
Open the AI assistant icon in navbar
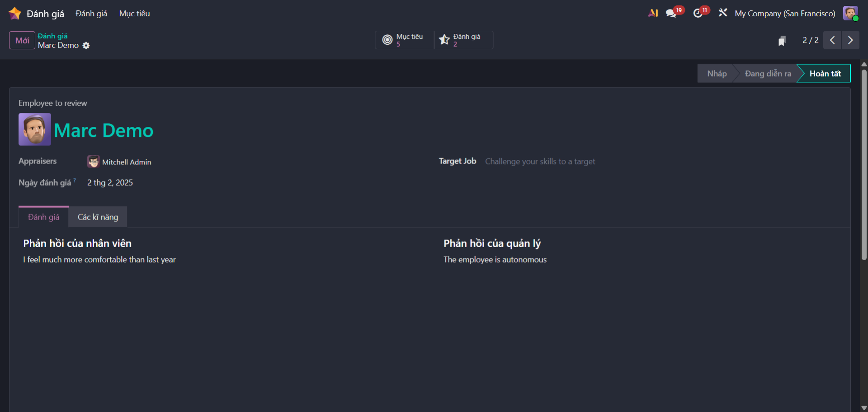(653, 13)
